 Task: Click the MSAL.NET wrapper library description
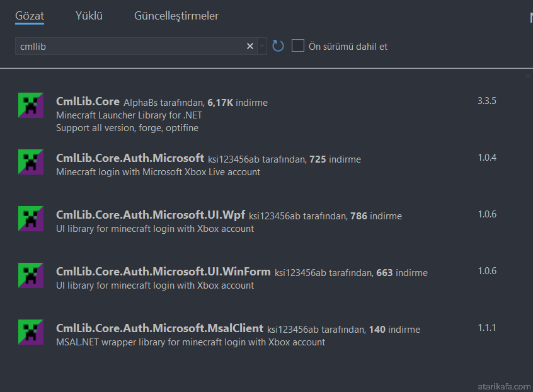coord(190,342)
